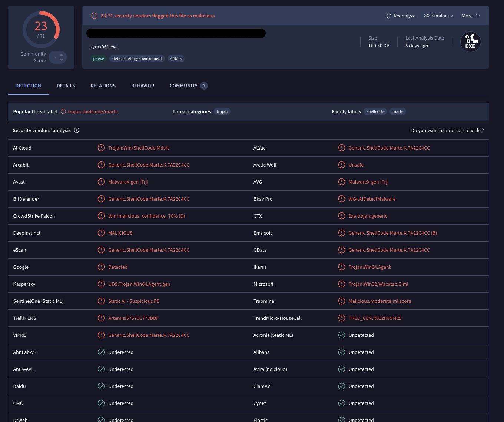The image size is (504, 422).
Task: Click the 23/71 detection score gauge
Action: [x=41, y=30]
